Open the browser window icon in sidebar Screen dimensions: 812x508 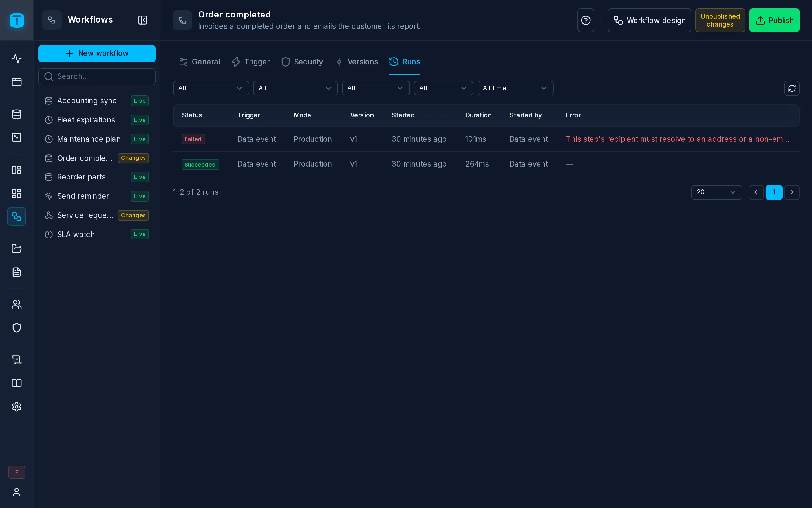coord(16,82)
